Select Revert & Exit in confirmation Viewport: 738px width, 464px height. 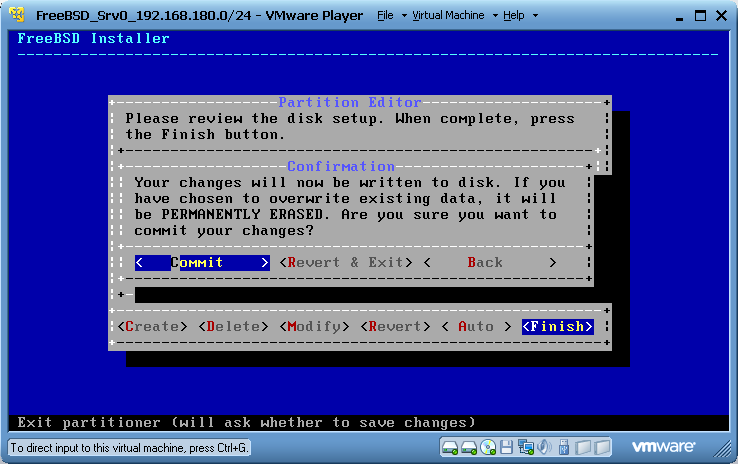[346, 263]
